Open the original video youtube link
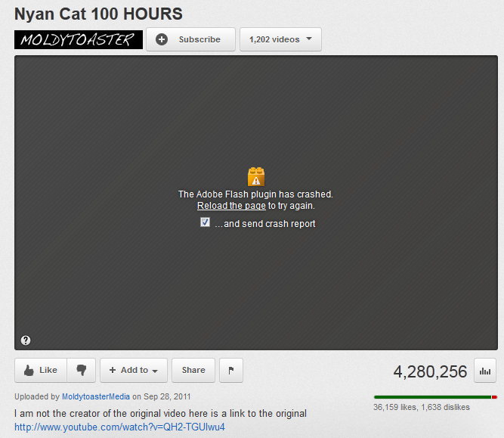 pyautogui.click(x=119, y=427)
